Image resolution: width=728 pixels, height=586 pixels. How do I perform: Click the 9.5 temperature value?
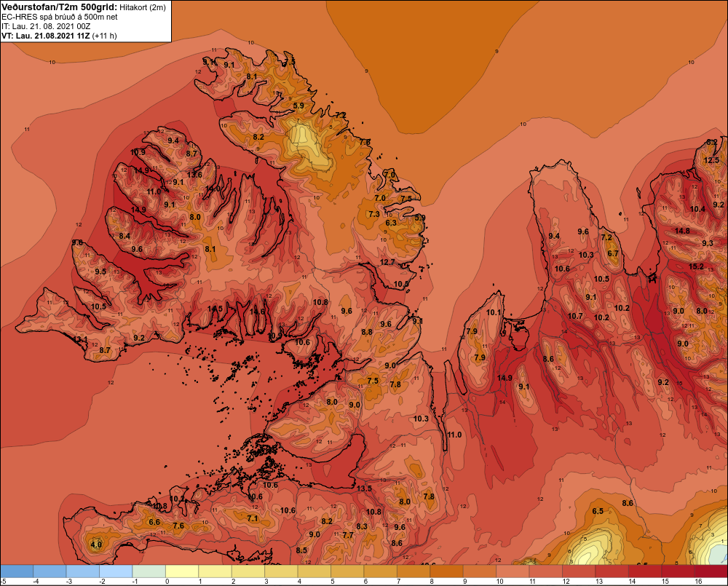tap(100, 272)
